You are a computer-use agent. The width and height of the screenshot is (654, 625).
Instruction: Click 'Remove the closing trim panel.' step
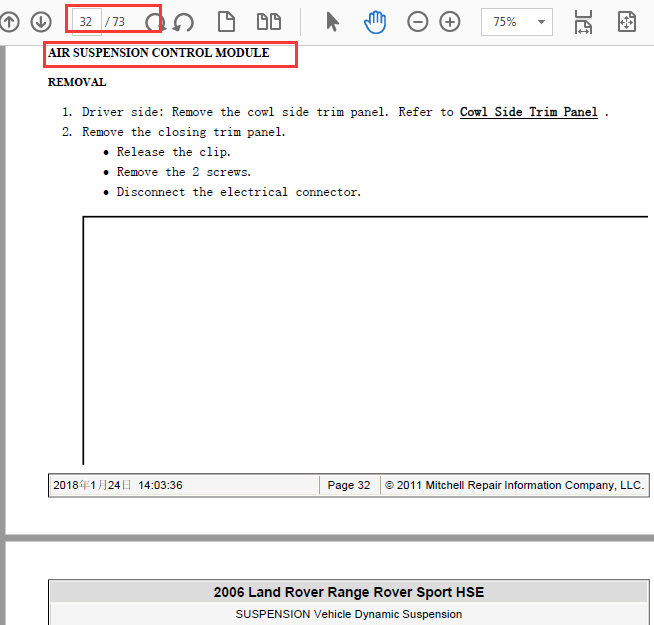184,132
